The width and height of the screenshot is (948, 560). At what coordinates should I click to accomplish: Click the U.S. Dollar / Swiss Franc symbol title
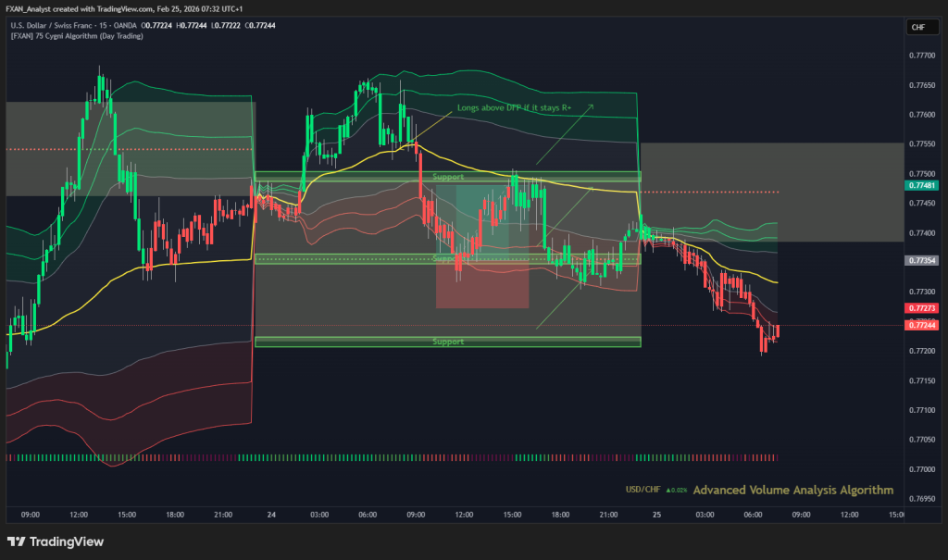click(x=57, y=27)
